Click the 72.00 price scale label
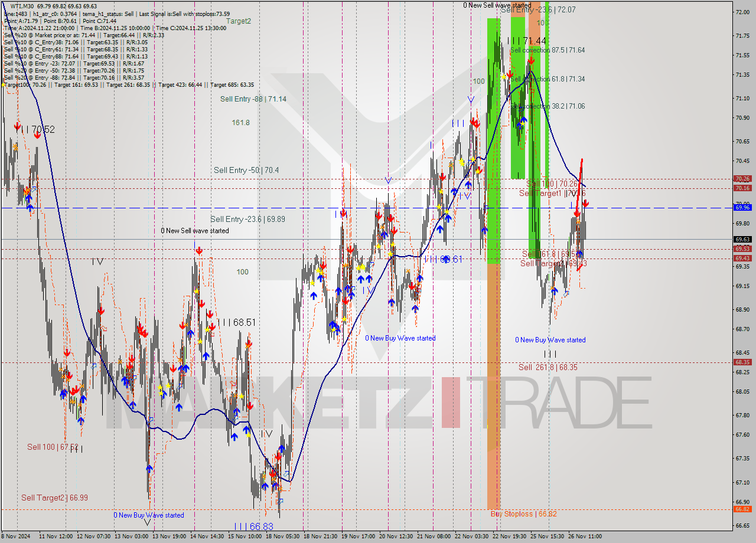The width and height of the screenshot is (756, 543). [742, 12]
